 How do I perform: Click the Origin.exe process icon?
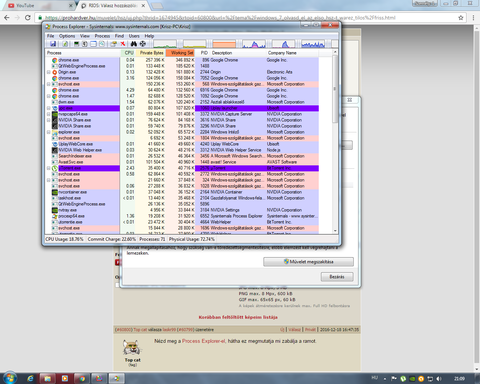pos(55,72)
